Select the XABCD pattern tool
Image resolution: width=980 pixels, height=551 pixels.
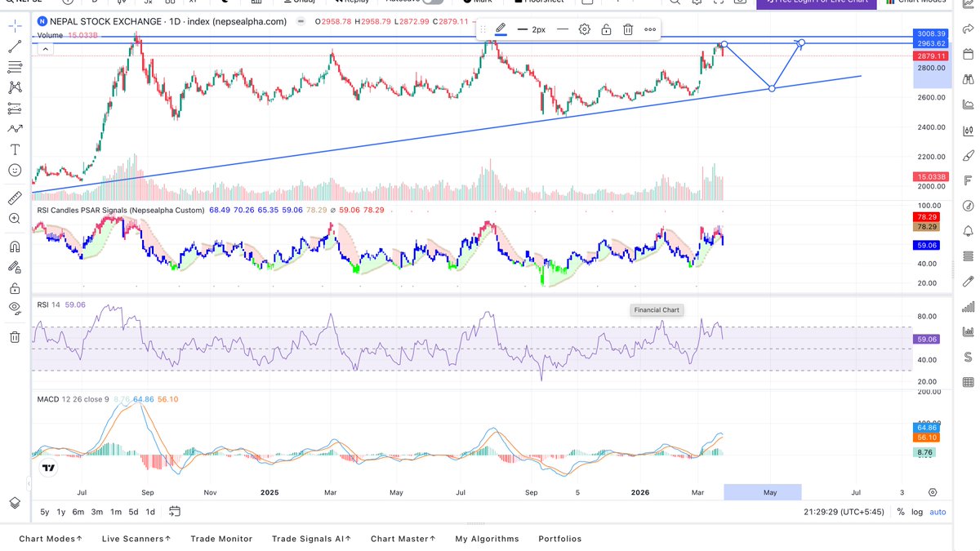point(15,87)
